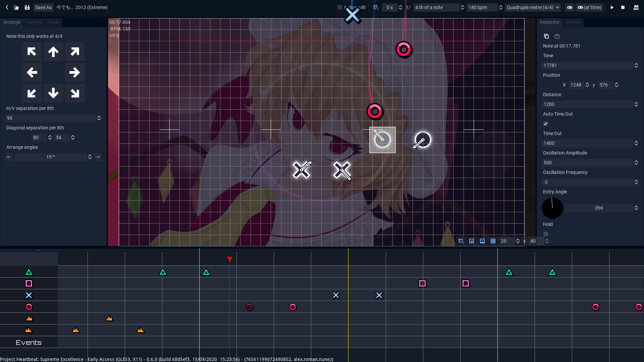644x362 pixels.
Task: Select the square layer header icon
Action: pos(29,284)
